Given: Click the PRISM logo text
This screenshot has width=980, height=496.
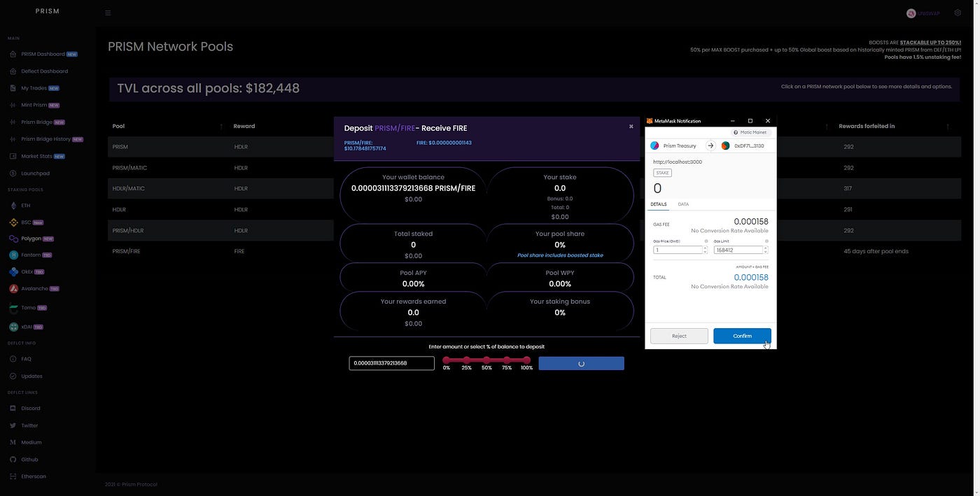Looking at the screenshot, I should [48, 11].
